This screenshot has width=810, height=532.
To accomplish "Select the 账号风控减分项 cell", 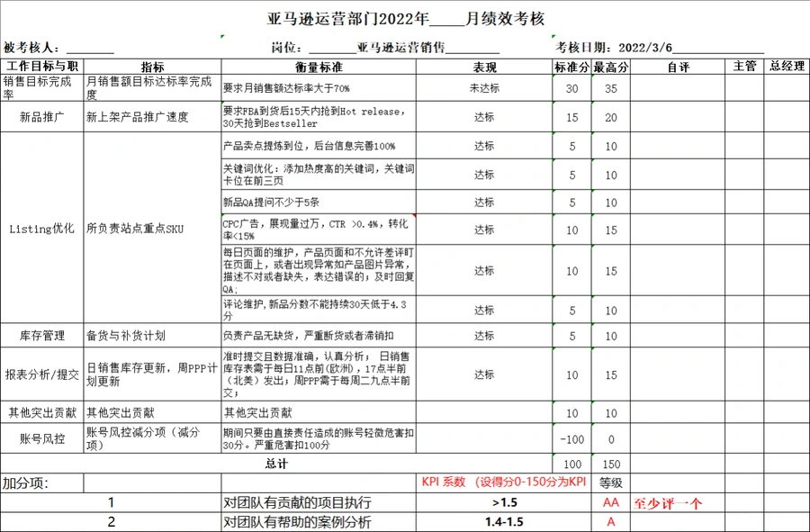I will 152,438.
